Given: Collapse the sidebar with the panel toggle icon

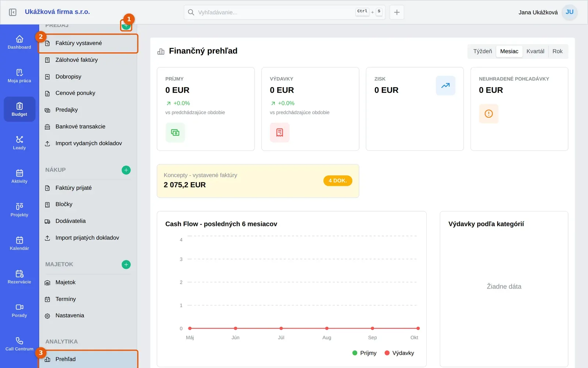Looking at the screenshot, I should pyautogui.click(x=12, y=12).
